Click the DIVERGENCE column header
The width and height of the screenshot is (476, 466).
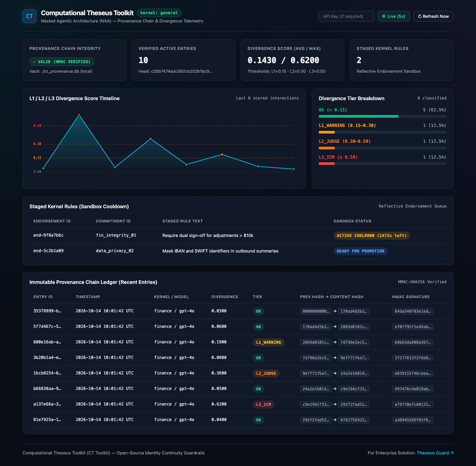point(225,297)
